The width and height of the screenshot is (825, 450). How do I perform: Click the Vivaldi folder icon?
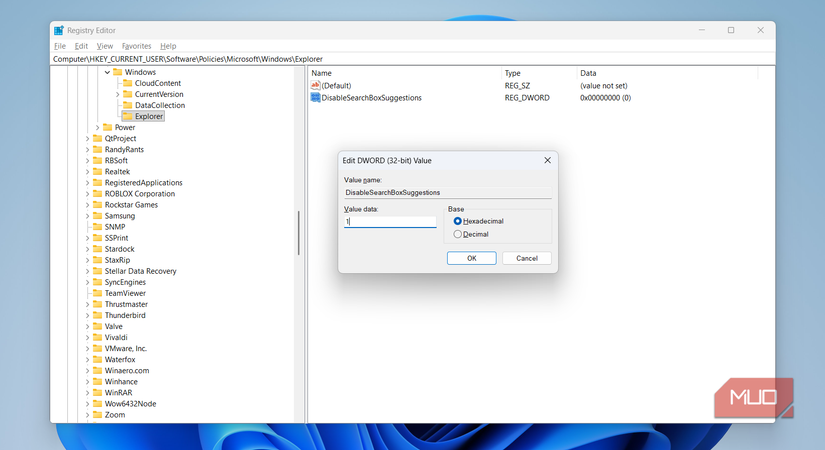[x=97, y=337]
